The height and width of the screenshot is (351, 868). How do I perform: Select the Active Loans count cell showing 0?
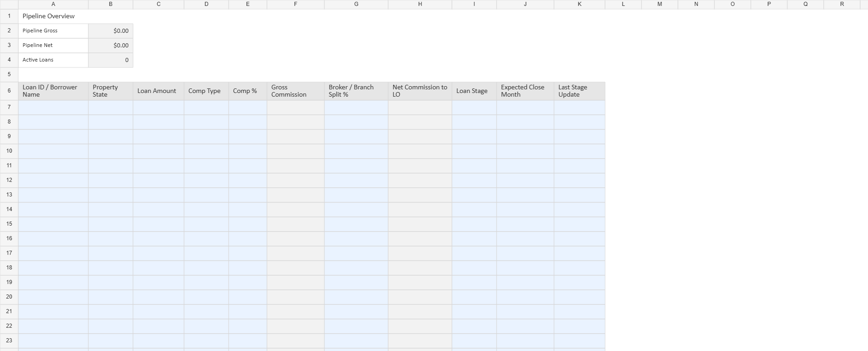111,60
